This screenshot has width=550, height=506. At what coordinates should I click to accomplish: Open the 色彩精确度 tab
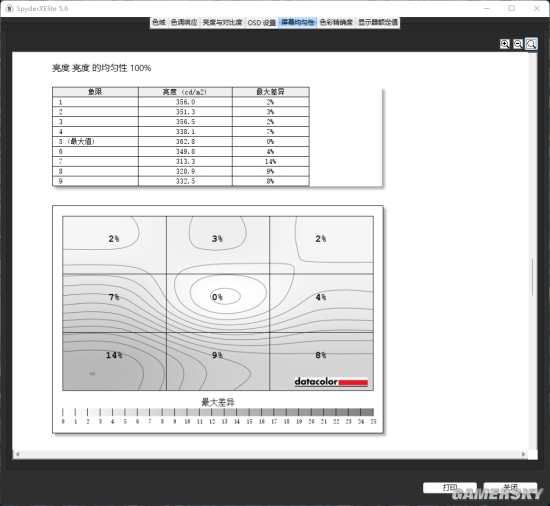[x=336, y=22]
